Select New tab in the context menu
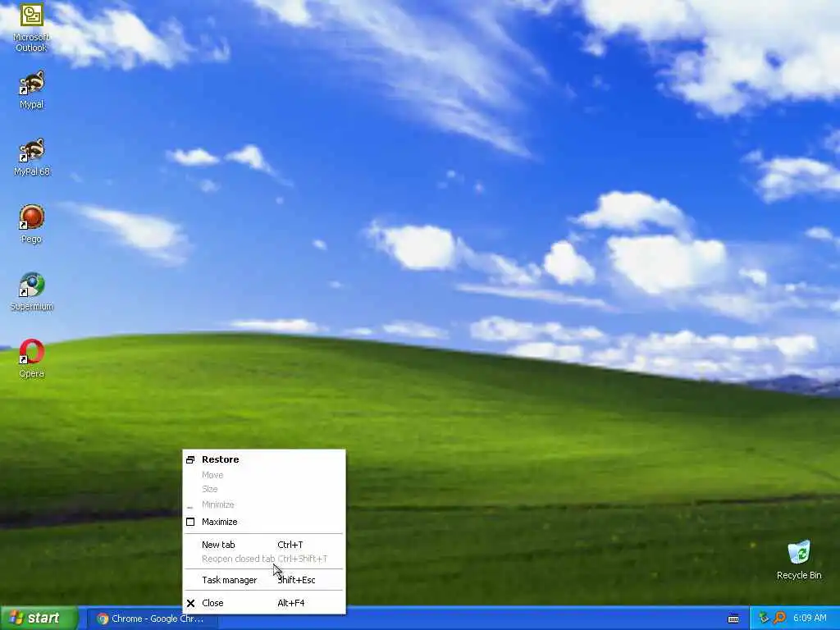 pos(264,545)
